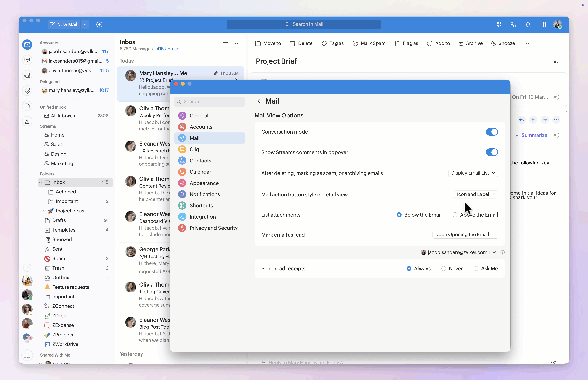Click the notifications bell icon

(x=528, y=24)
